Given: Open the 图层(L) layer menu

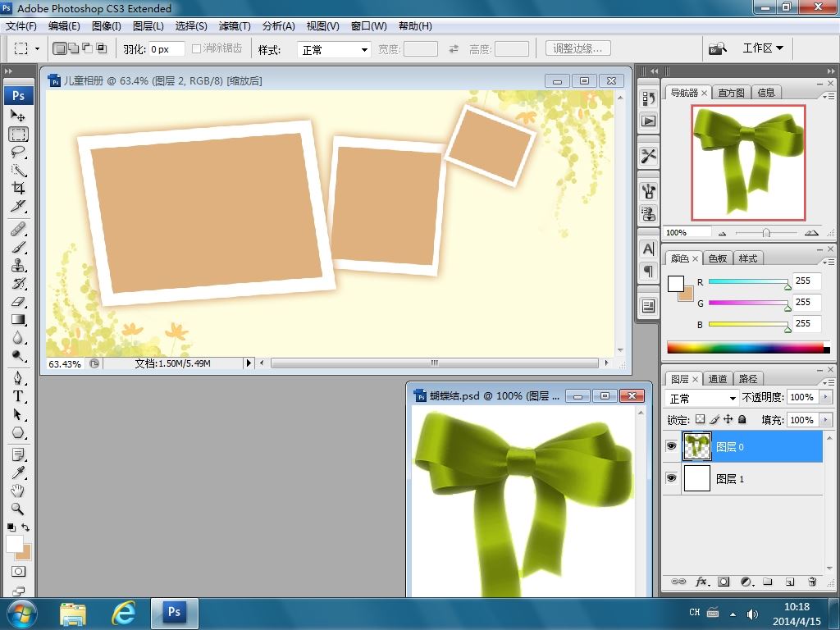Looking at the screenshot, I should [x=148, y=25].
